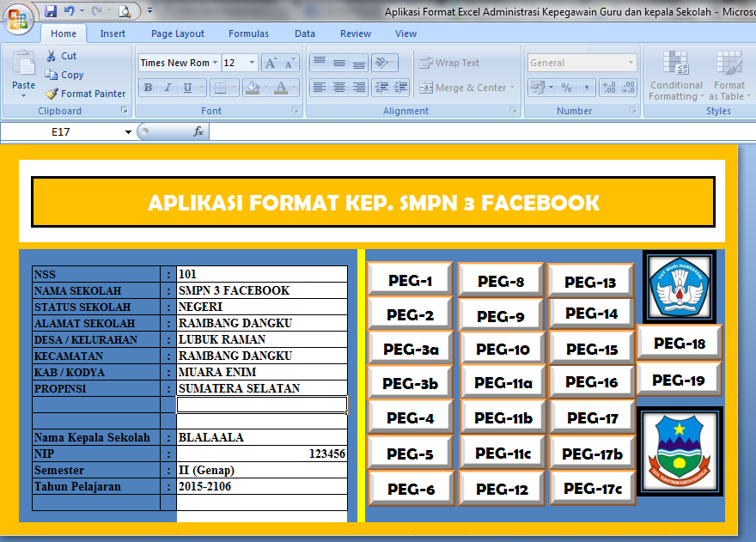This screenshot has height=542, width=756.
Task: Increase the cell indent
Action: pyautogui.click(x=400, y=88)
